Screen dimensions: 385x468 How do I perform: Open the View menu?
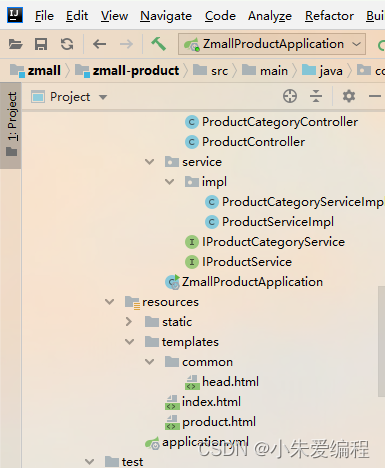pyautogui.click(x=114, y=16)
